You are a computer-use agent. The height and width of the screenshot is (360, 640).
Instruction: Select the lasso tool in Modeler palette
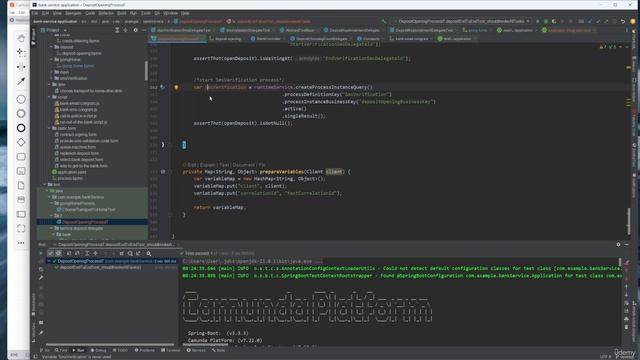[21, 52]
